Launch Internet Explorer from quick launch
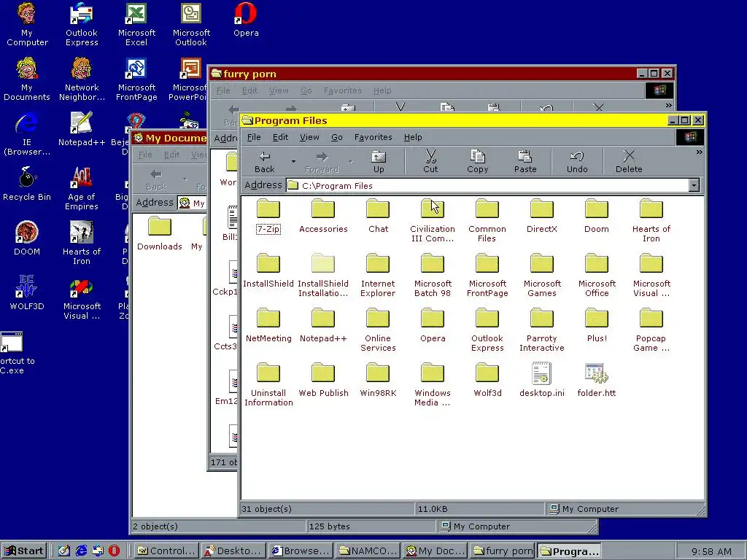 [82, 551]
